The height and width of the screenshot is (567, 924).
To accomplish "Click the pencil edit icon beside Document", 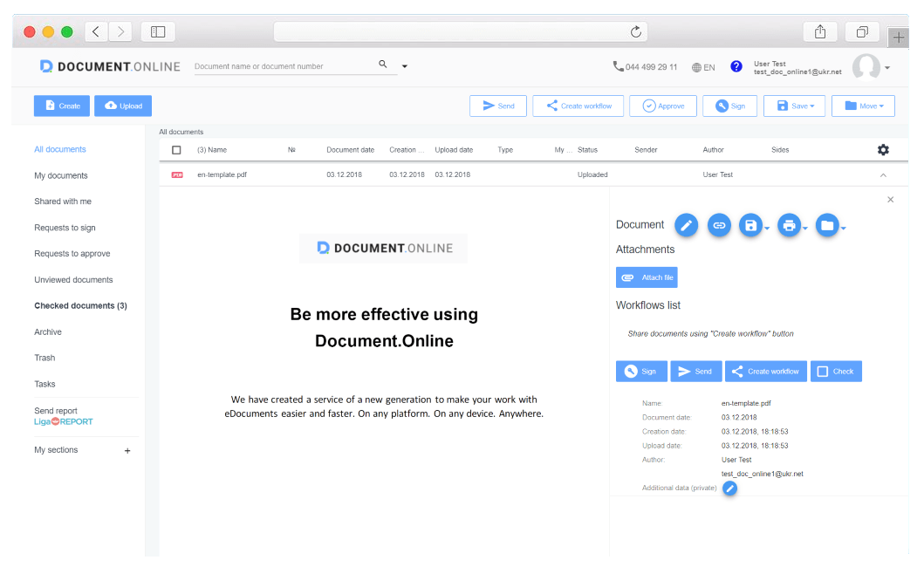I will [x=687, y=226].
